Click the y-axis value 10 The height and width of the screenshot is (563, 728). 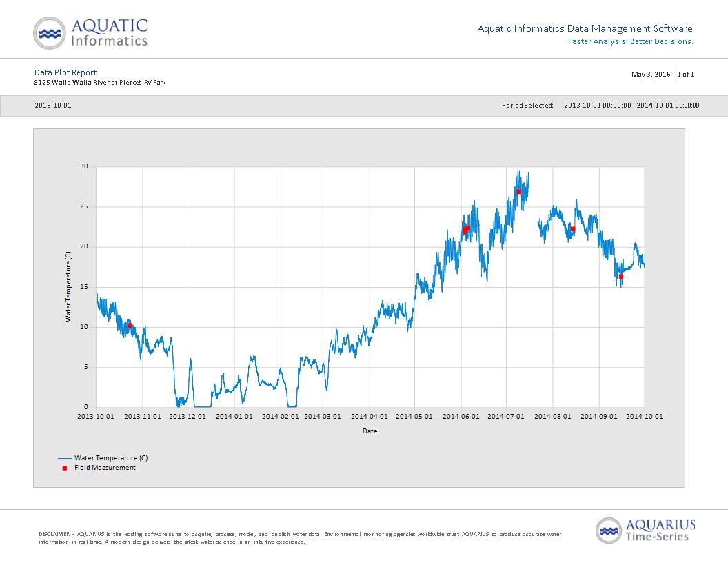(x=84, y=327)
